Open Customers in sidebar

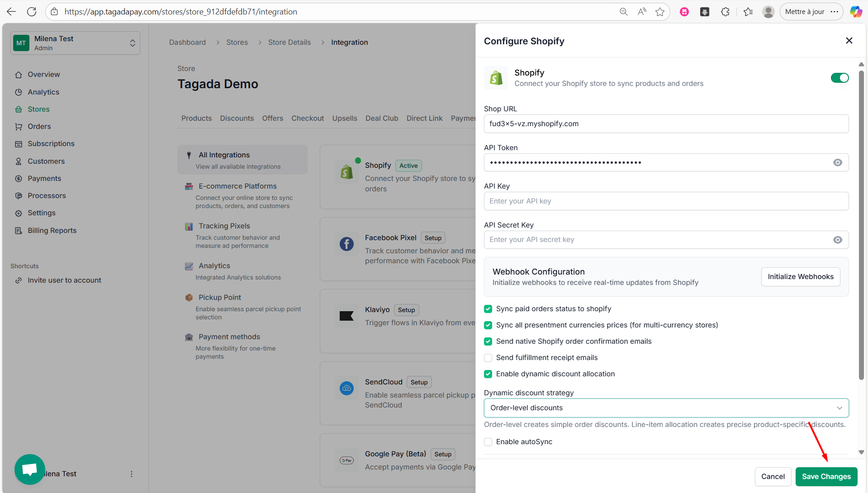46,161
